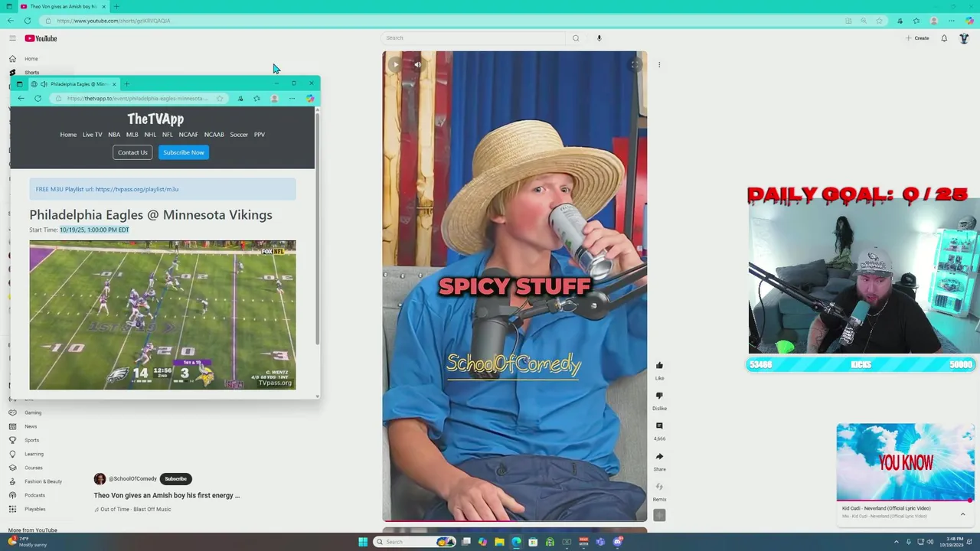Mute the Short with the volume icon
Viewport: 980px width, 551px height.
(x=417, y=65)
